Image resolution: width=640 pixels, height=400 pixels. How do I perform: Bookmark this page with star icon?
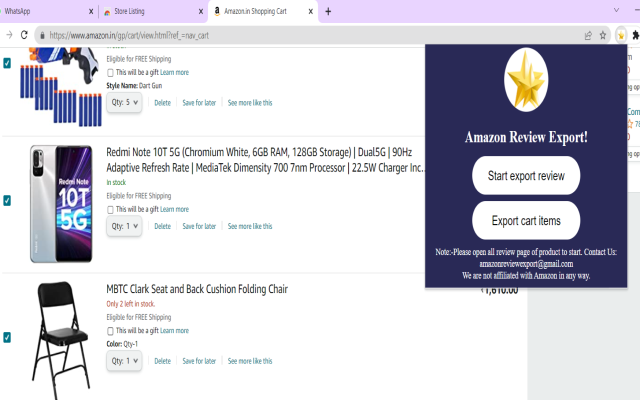point(603,36)
